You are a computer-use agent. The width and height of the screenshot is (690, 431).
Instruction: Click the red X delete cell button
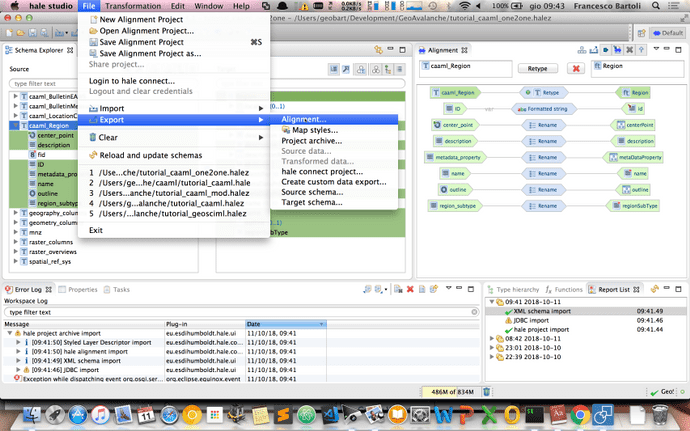click(576, 68)
